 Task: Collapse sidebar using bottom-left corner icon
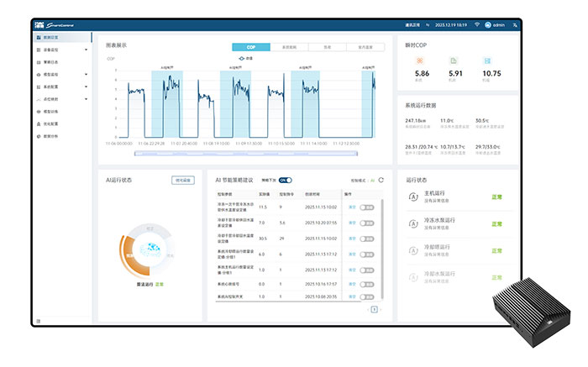click(39, 321)
